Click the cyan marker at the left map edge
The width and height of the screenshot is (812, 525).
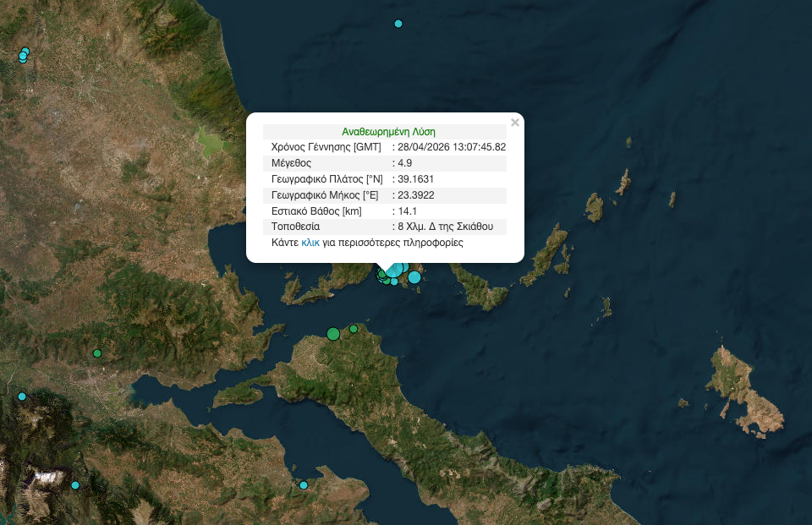pos(22,396)
